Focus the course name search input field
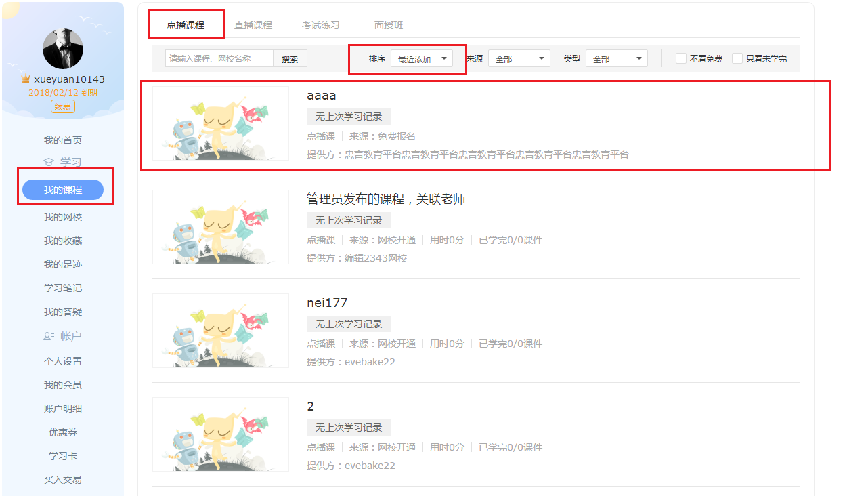868x496 pixels. click(219, 59)
